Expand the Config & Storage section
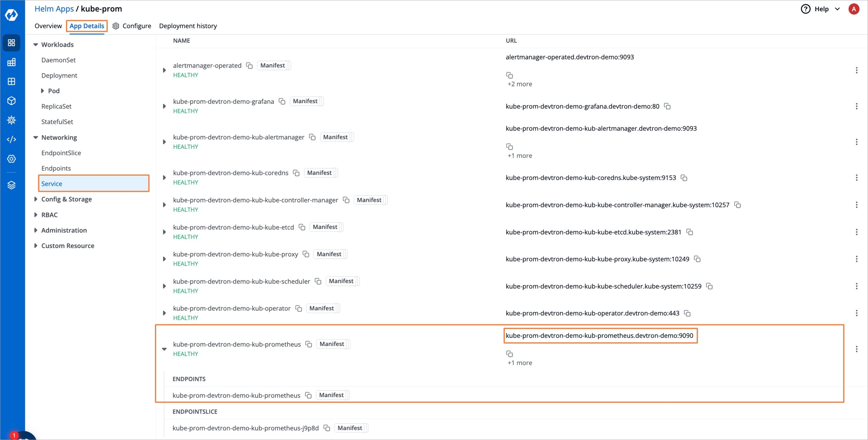 (x=36, y=199)
